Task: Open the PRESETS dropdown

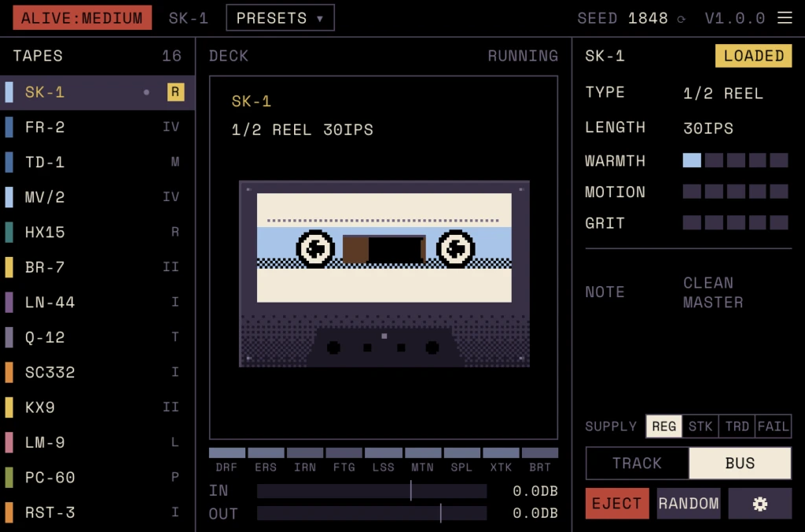Action: tap(281, 18)
